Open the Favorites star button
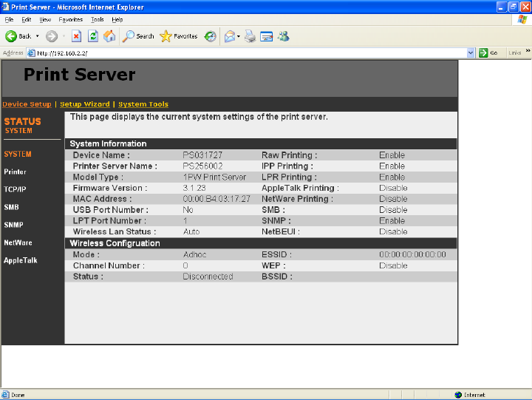This screenshot has height=400, width=532. pos(179,36)
